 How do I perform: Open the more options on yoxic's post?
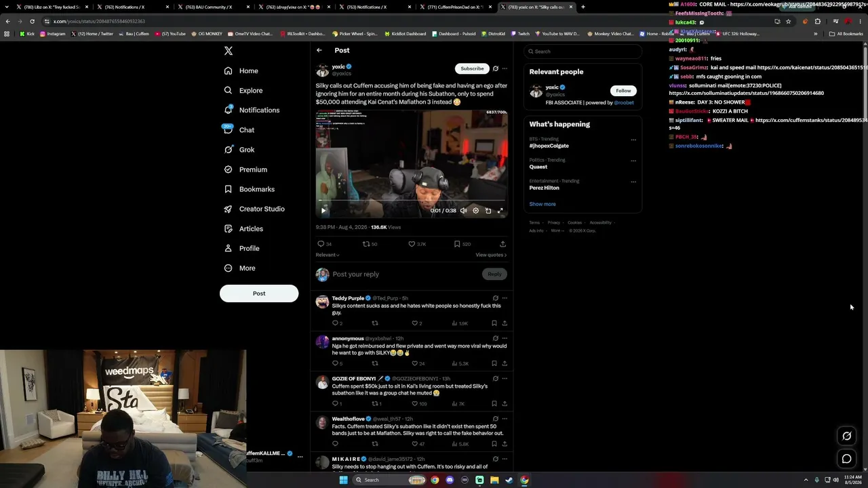click(x=505, y=68)
